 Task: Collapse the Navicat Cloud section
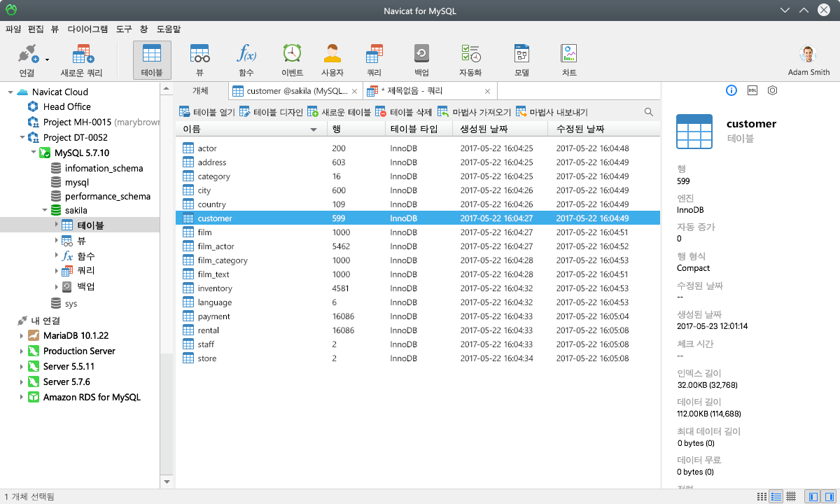point(10,92)
